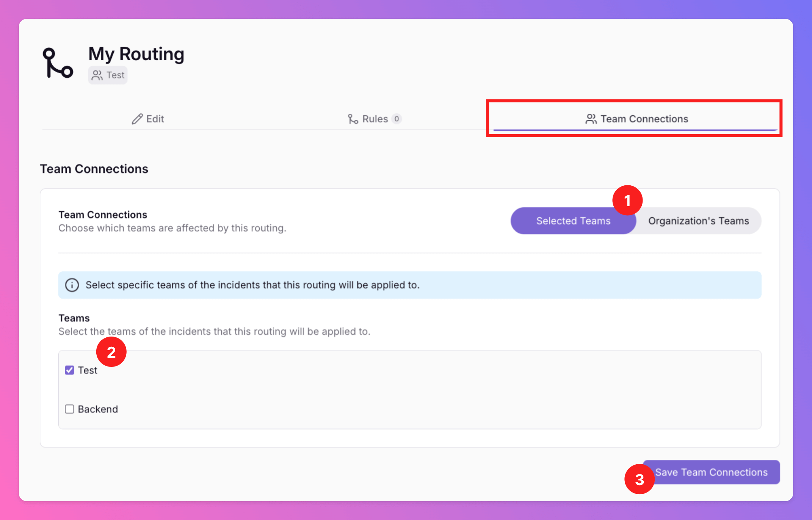Click the info circle icon in blue banner
Viewport: 812px width, 520px height.
point(72,285)
